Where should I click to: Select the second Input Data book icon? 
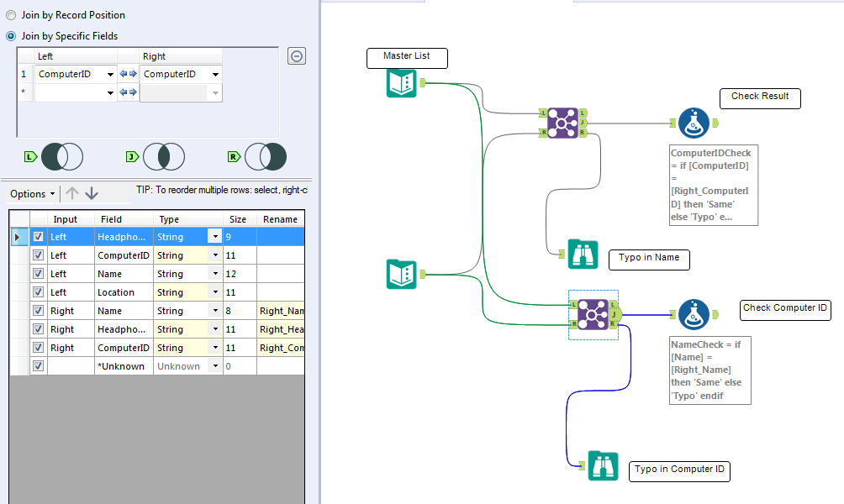pos(401,275)
